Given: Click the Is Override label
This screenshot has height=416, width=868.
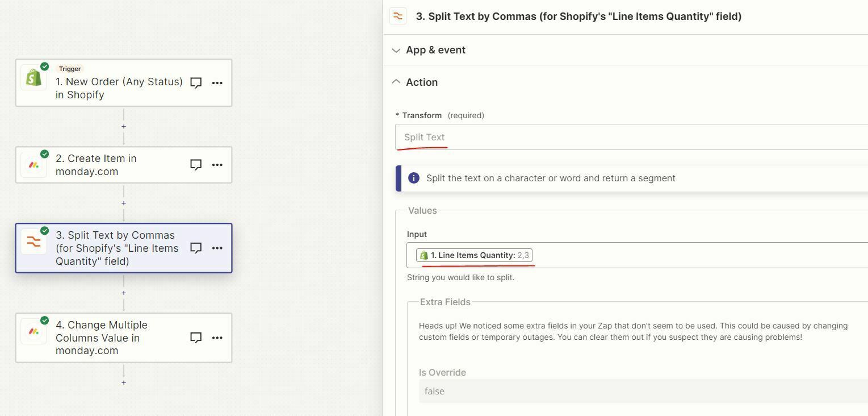Looking at the screenshot, I should point(442,372).
